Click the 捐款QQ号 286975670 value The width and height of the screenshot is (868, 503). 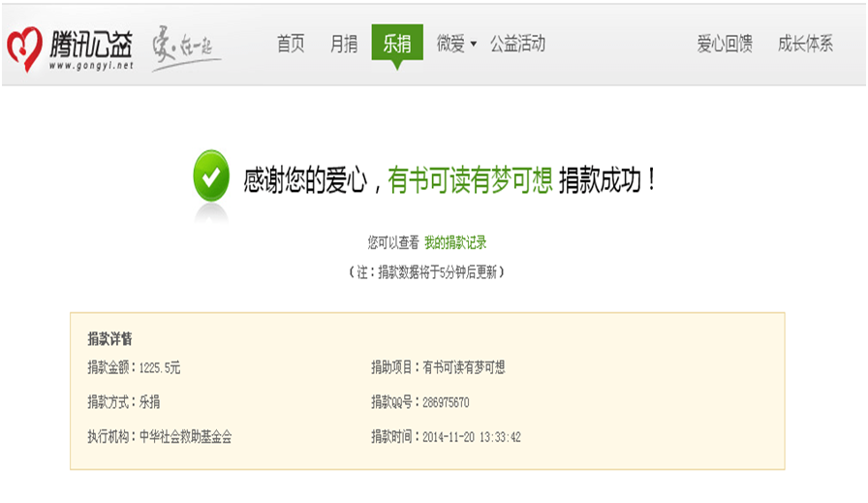446,402
